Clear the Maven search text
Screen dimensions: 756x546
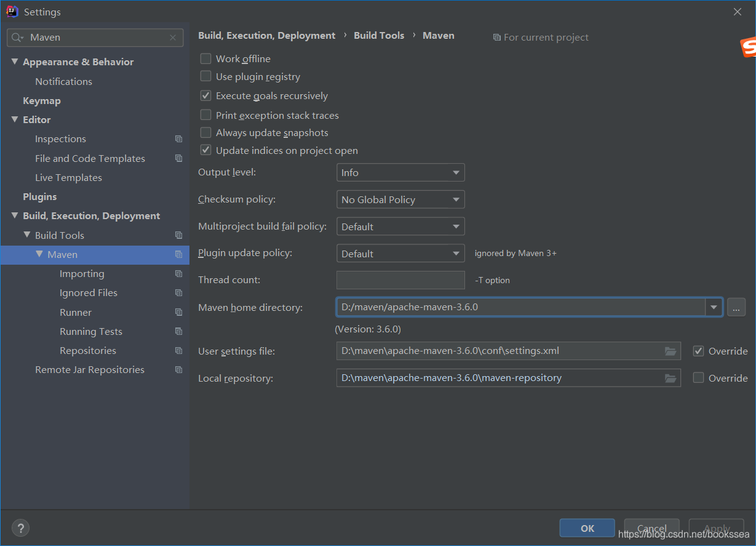click(173, 38)
